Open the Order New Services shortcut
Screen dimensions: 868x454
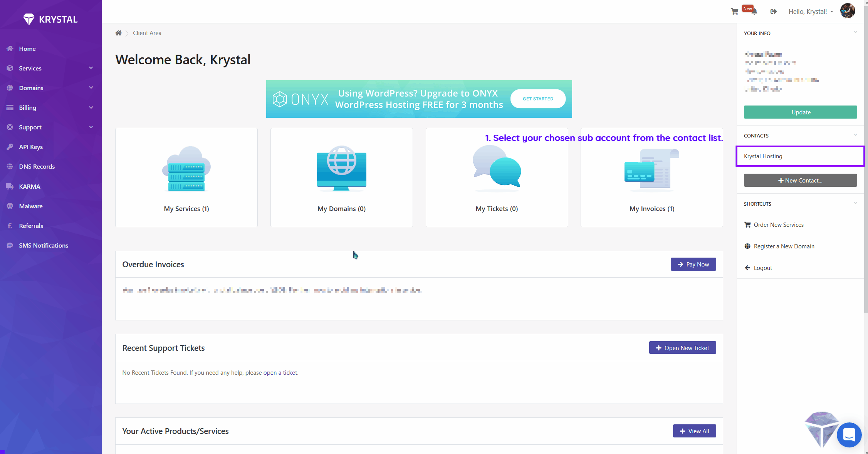click(x=779, y=225)
